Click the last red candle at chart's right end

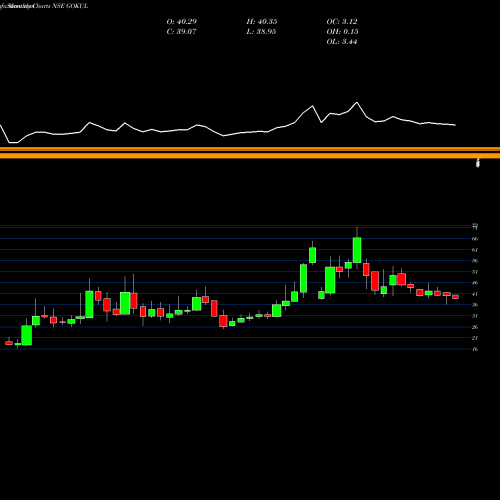[x=455, y=297]
